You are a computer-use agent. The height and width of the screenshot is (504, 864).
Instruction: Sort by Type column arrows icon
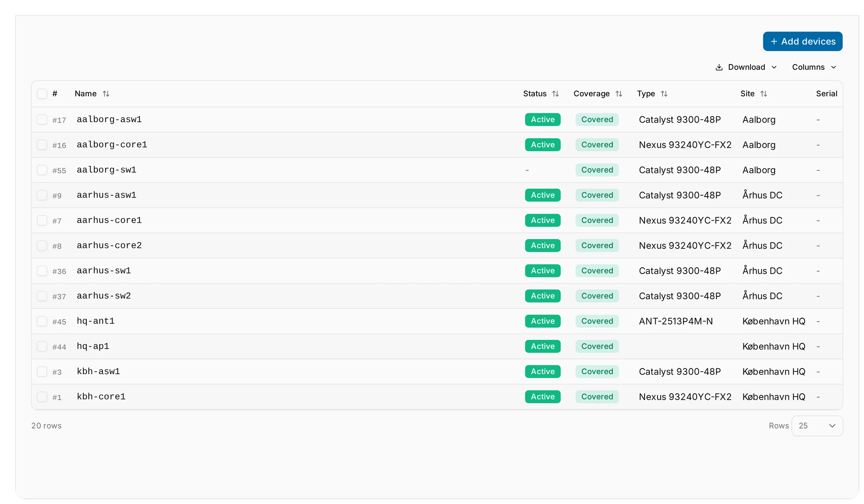(664, 94)
